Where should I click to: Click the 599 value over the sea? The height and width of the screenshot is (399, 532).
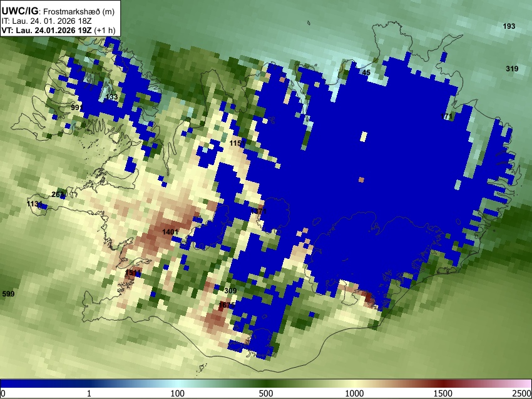tap(9, 294)
